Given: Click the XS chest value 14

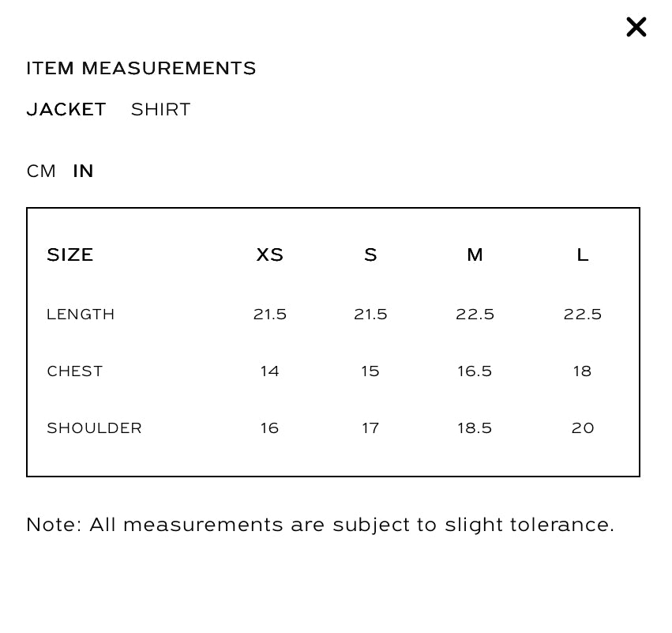Looking at the screenshot, I should click(x=269, y=371).
